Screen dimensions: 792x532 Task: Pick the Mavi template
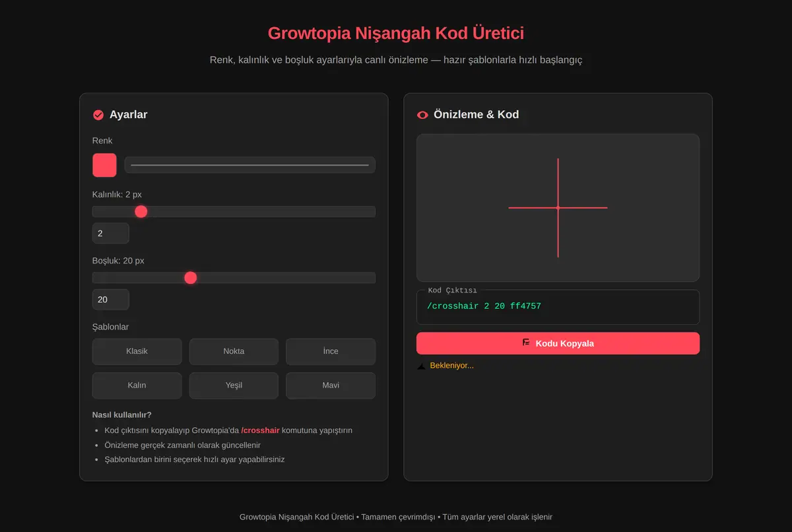pyautogui.click(x=331, y=385)
